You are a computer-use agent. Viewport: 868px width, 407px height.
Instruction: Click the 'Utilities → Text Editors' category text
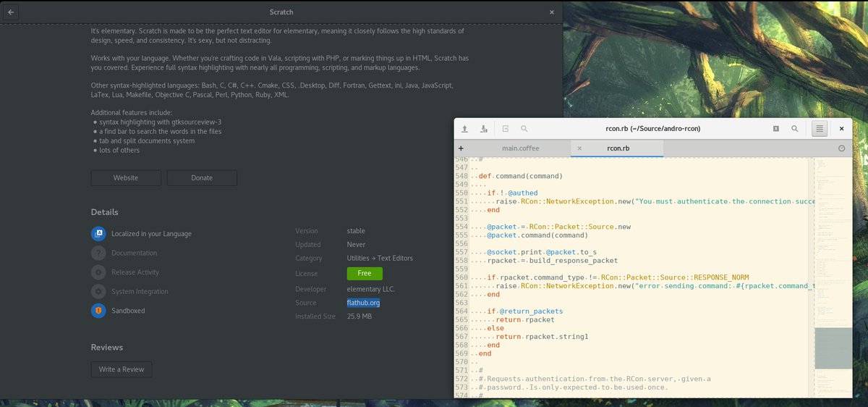click(x=380, y=258)
